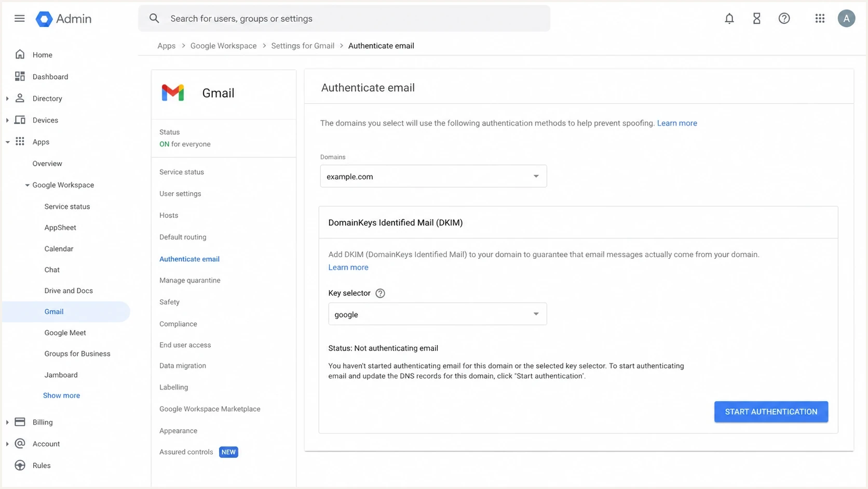868x489 pixels.
Task: Select Overview under Apps
Action: point(47,164)
